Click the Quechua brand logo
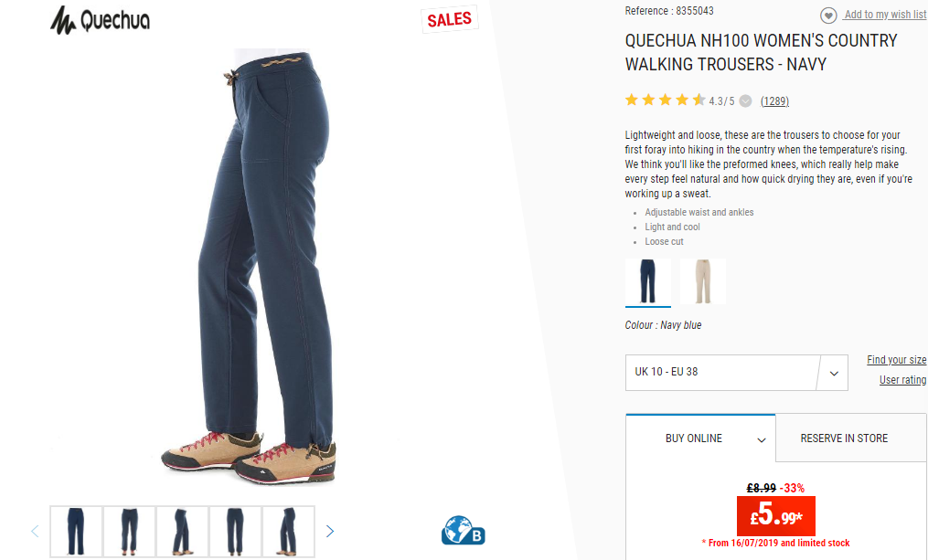928x560 pixels. click(100, 21)
